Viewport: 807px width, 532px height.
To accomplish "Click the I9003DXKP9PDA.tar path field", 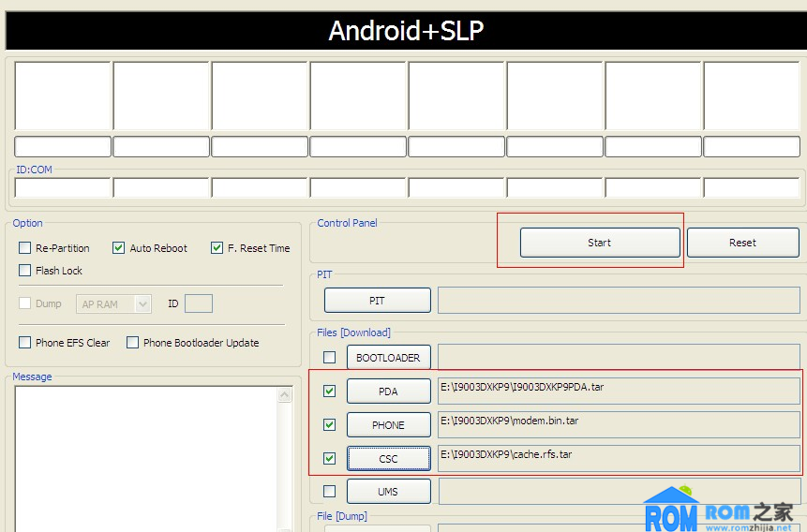I will coord(619,391).
